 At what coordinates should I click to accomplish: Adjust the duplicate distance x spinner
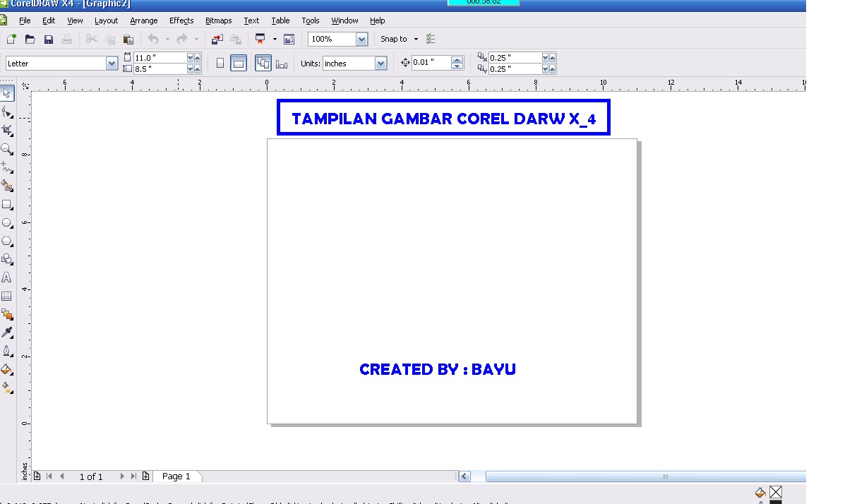coord(549,57)
